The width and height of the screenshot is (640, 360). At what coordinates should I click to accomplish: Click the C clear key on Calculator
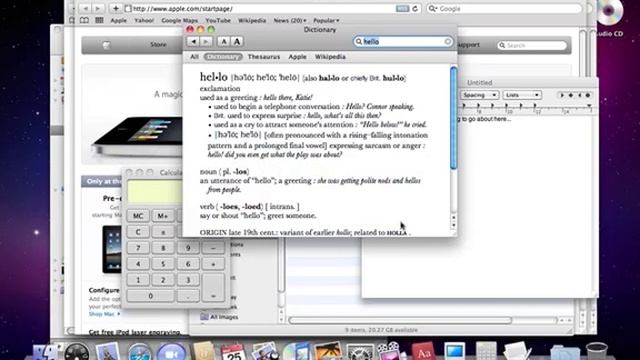click(138, 232)
